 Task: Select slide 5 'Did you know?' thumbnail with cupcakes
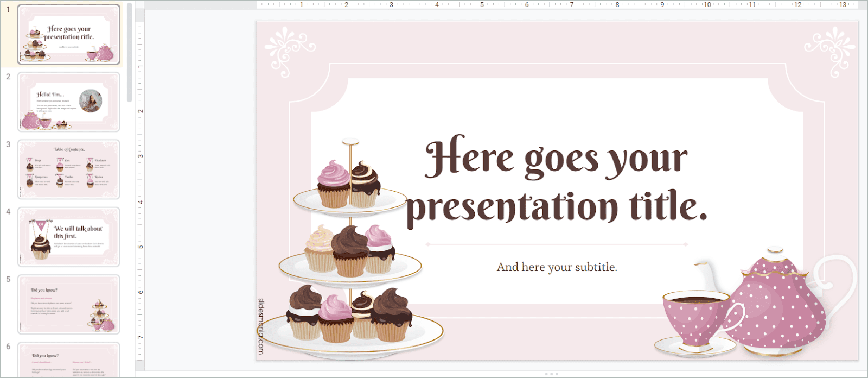pyautogui.click(x=69, y=304)
